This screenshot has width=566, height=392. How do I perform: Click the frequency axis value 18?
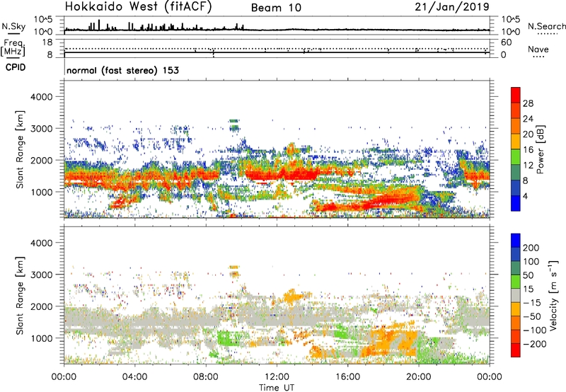47,42
